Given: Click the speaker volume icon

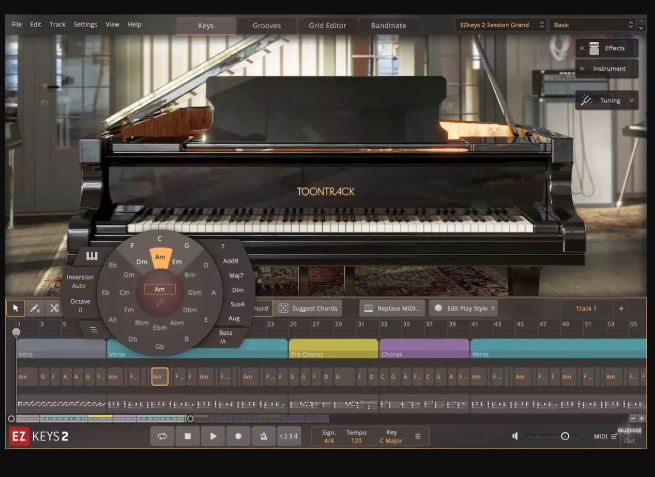Looking at the screenshot, I should pos(515,436).
